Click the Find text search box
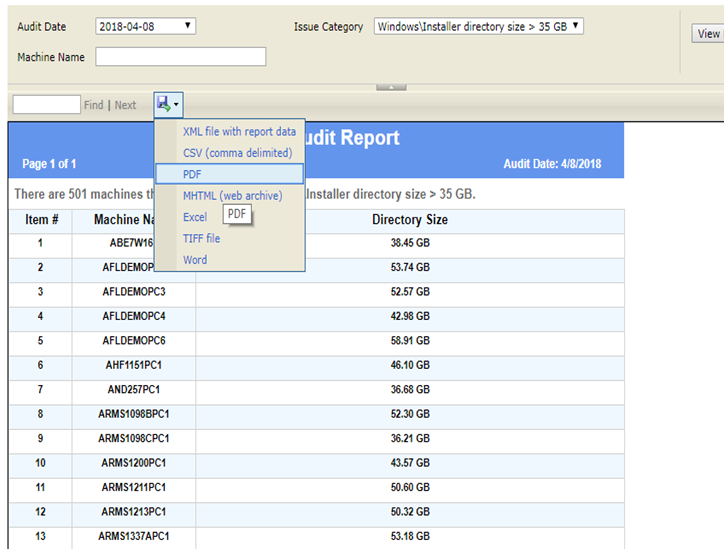The width and height of the screenshot is (724, 549). point(47,104)
